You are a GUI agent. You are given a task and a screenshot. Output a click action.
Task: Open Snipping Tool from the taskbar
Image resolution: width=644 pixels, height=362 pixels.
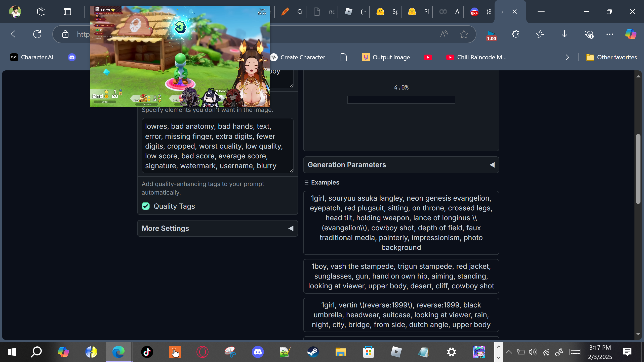[230, 352]
